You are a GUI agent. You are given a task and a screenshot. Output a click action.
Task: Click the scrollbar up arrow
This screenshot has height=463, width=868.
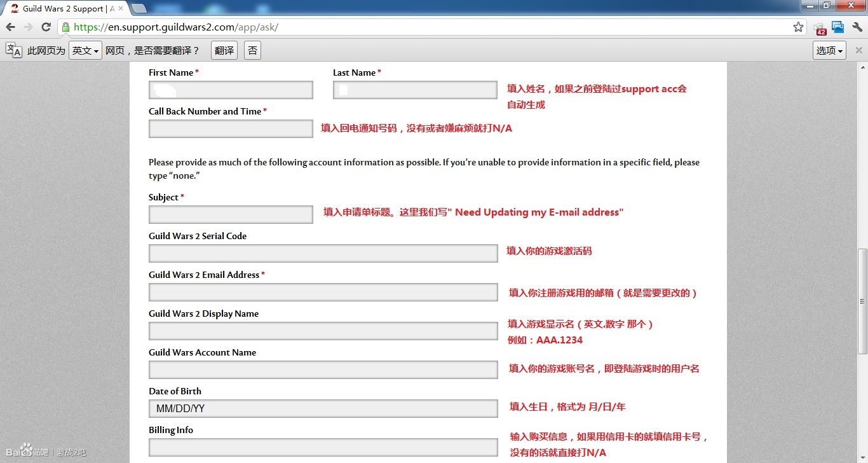[862, 67]
